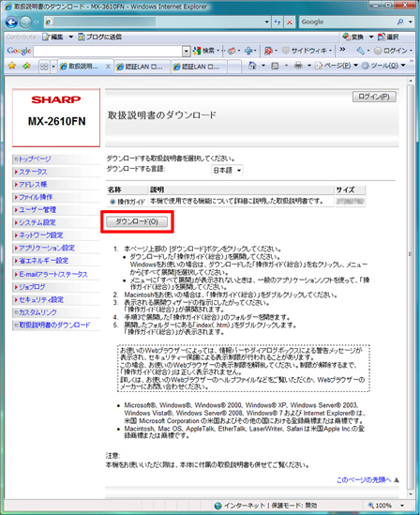420x515 pixels.
Task: Open the zoom level dropdown arrow
Action: pyautogui.click(x=402, y=506)
